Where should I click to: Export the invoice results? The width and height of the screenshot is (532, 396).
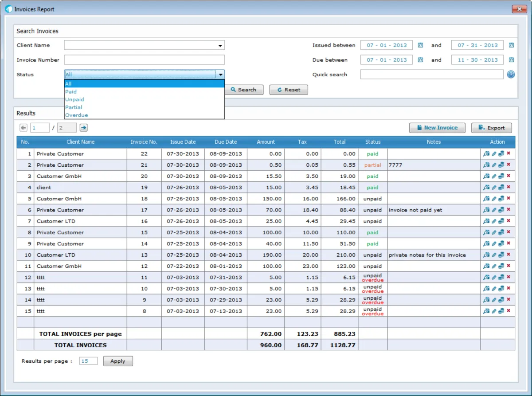point(491,128)
